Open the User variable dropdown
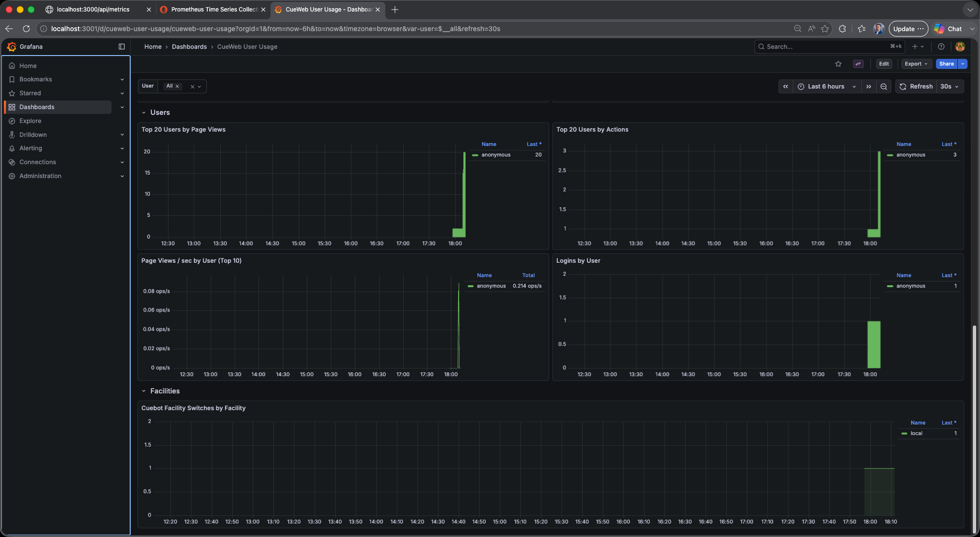This screenshot has height=537, width=980. pyautogui.click(x=200, y=87)
